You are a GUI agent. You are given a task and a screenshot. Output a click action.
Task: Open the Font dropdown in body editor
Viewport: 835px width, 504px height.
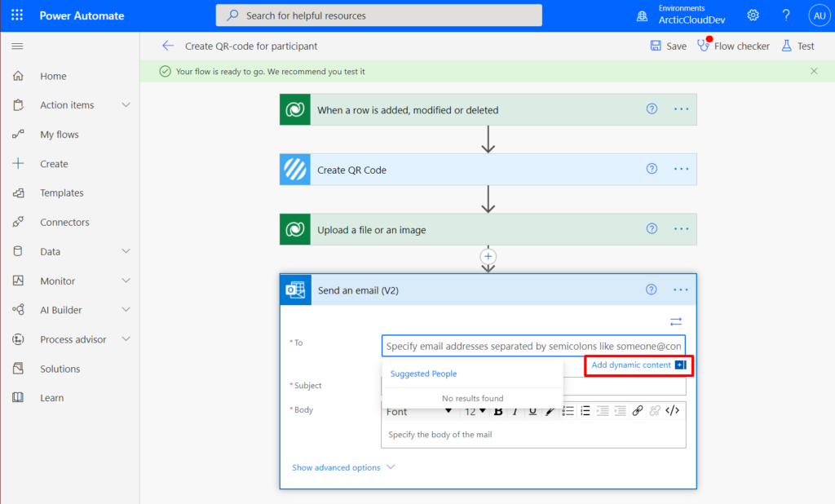tap(419, 411)
